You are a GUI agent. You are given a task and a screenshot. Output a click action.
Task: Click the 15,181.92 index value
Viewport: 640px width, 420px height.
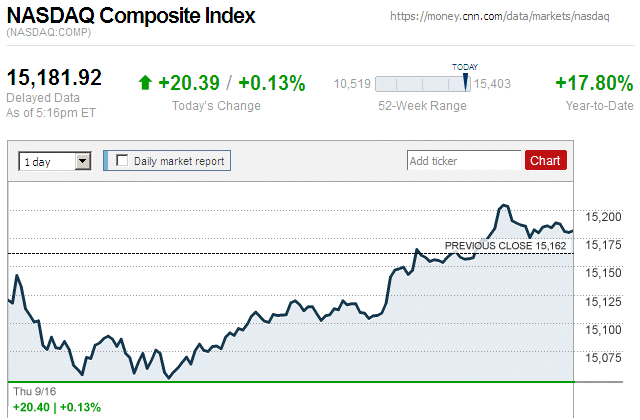(55, 77)
